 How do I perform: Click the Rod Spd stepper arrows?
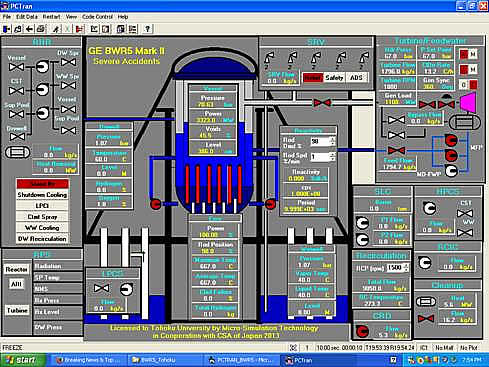pyautogui.click(x=332, y=157)
